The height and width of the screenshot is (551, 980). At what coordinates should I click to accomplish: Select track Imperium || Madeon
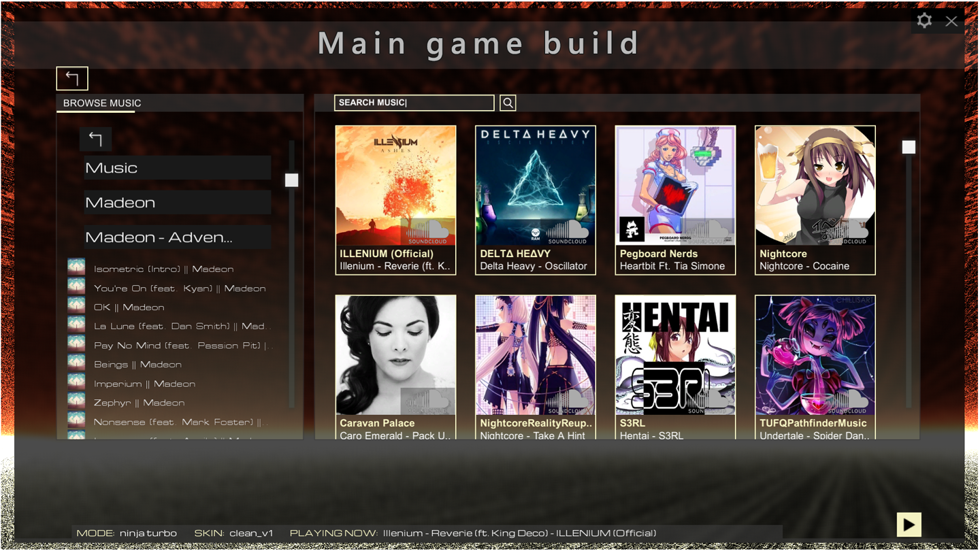coord(144,384)
